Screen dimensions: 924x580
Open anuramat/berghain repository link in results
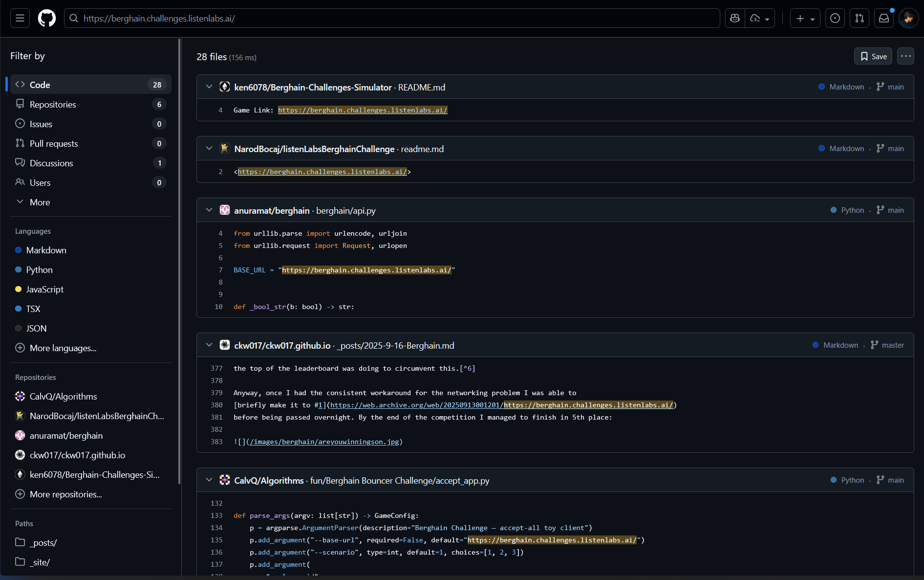[272, 210]
